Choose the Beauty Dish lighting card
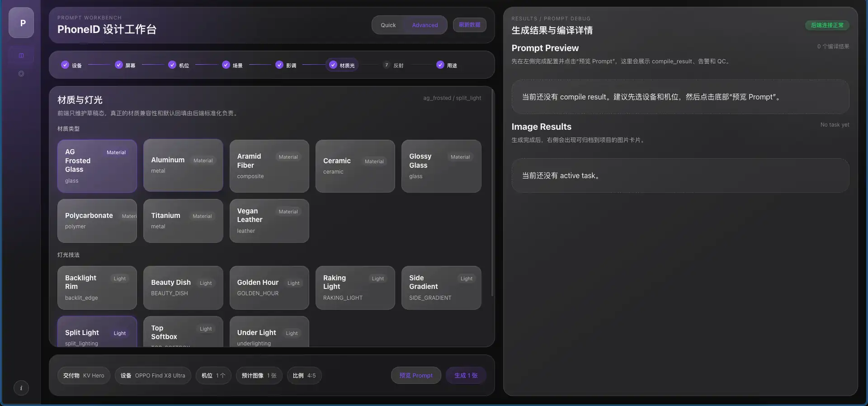Screen dimensions: 868x406 point(183,288)
